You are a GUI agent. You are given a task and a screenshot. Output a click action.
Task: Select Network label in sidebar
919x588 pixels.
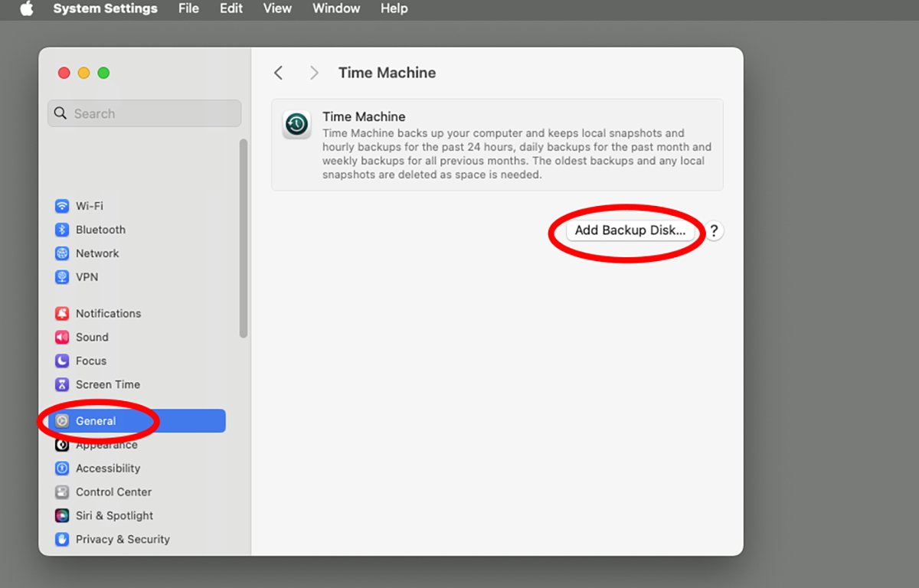97,253
